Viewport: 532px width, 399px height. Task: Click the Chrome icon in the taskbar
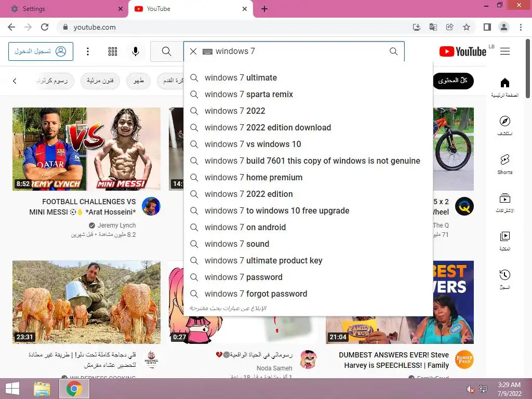pos(74,389)
